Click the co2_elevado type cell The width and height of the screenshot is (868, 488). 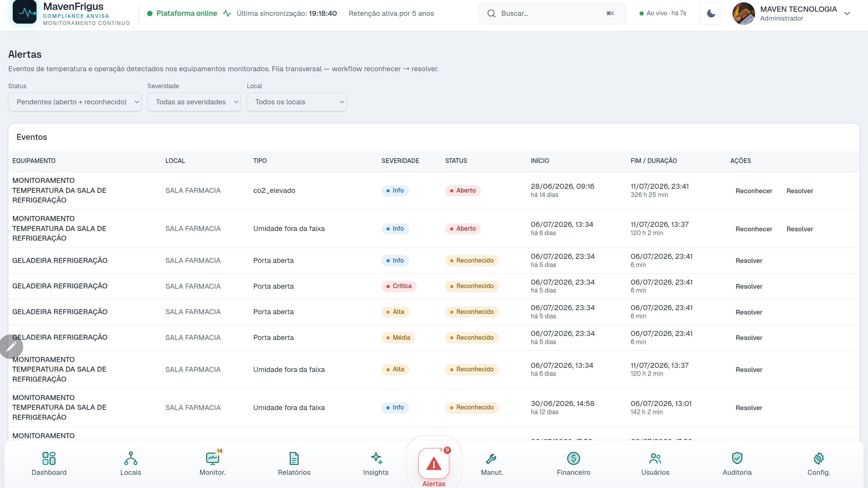click(274, 190)
